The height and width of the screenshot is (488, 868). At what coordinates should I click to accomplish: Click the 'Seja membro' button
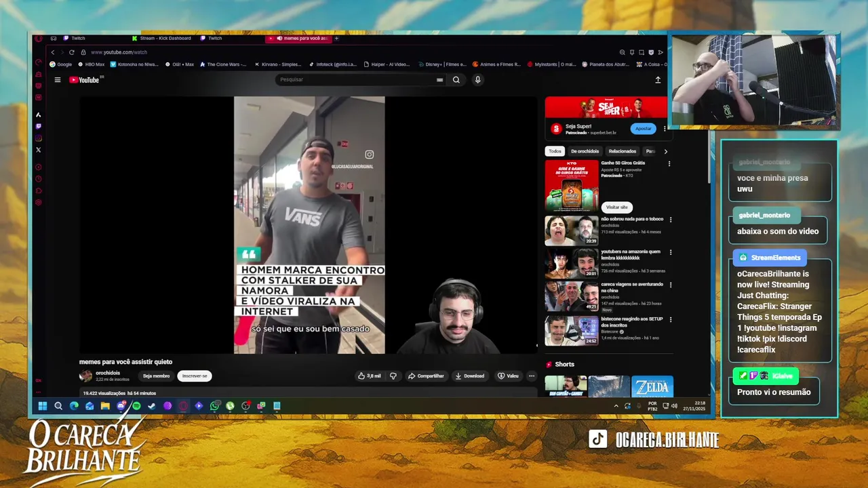click(x=156, y=376)
